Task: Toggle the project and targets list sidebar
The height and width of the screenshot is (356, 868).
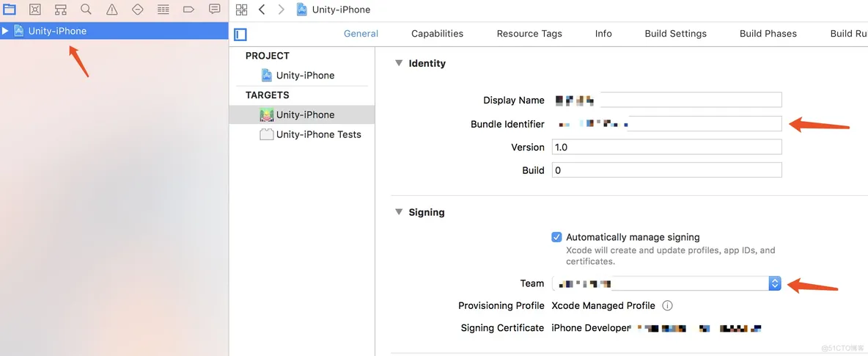Action: (x=240, y=34)
